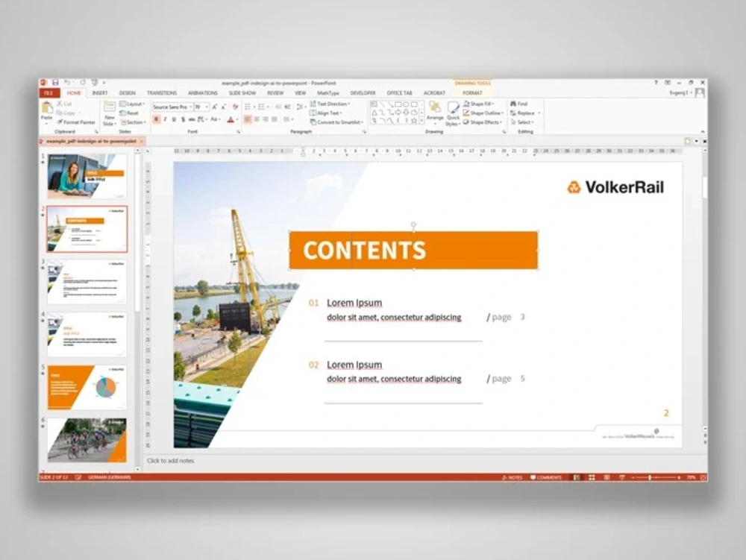Viewport: 746px width, 560px height.
Task: Open the Shape Fill dropdown
Action: pyautogui.click(x=479, y=104)
